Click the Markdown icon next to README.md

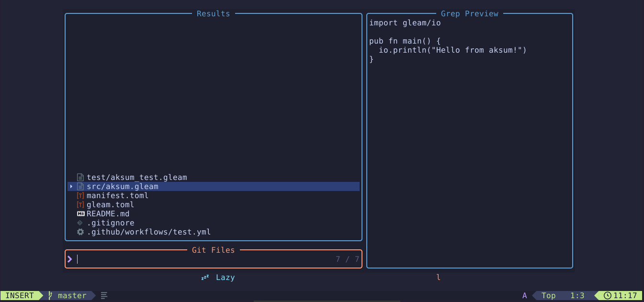click(80, 213)
